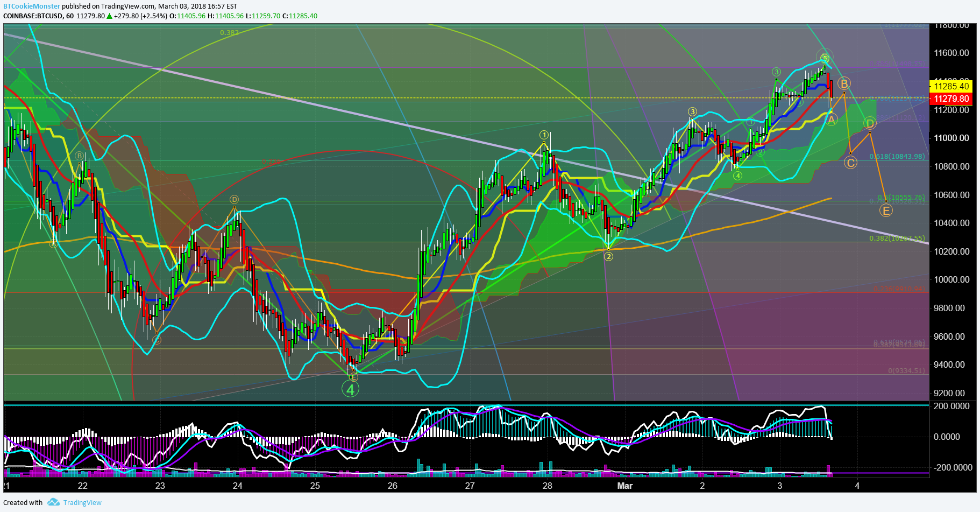The height and width of the screenshot is (512, 980).
Task: Click the 0.382 arc label near top
Action: pyautogui.click(x=229, y=32)
